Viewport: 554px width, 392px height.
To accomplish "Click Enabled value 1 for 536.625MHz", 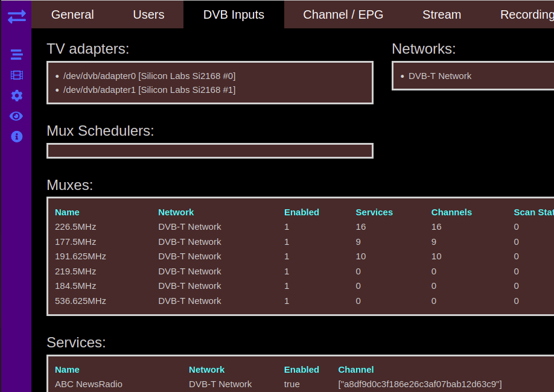I will click(287, 301).
